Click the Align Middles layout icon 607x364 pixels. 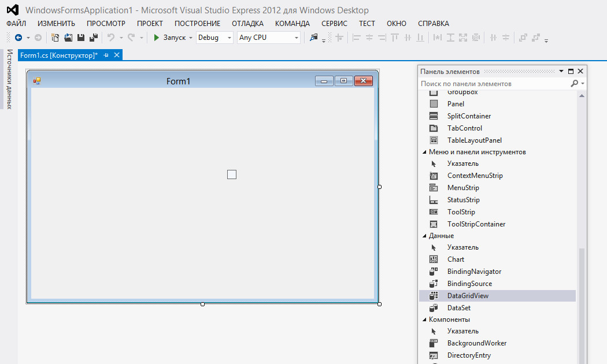point(408,38)
